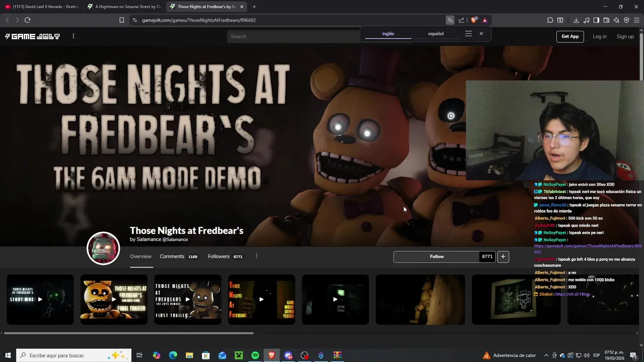Reload the page

[27, 20]
